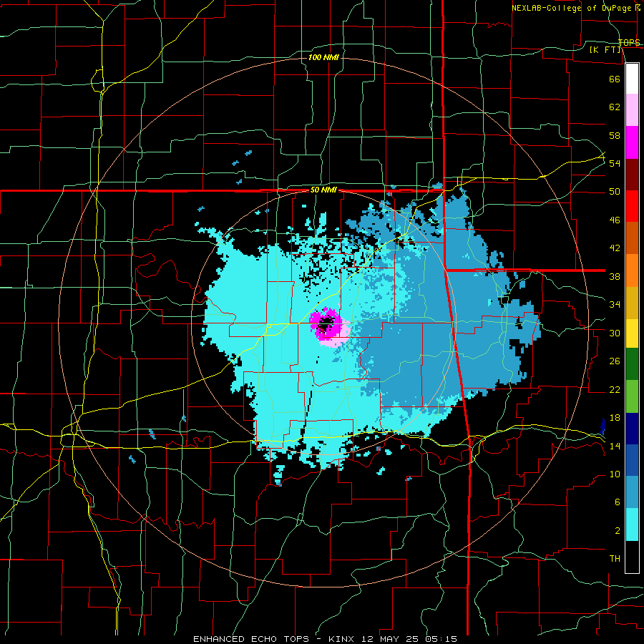
Task: Click the yellow legend swatch
Action: pyautogui.click(x=632, y=333)
